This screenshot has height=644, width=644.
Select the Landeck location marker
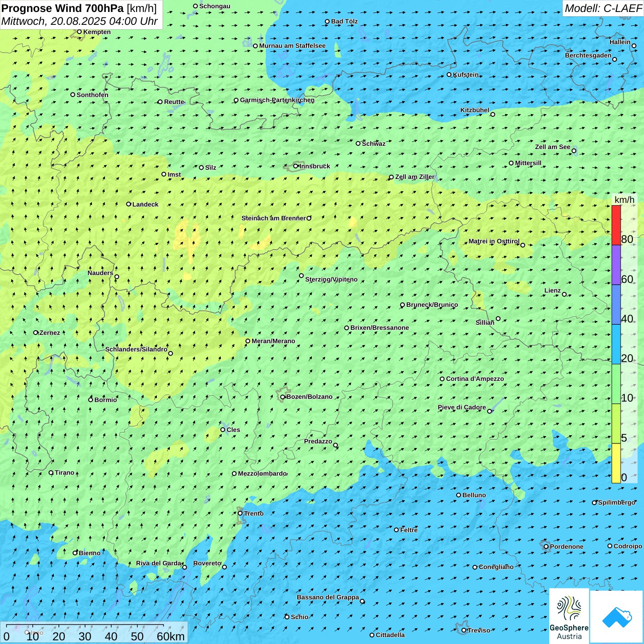(x=129, y=204)
